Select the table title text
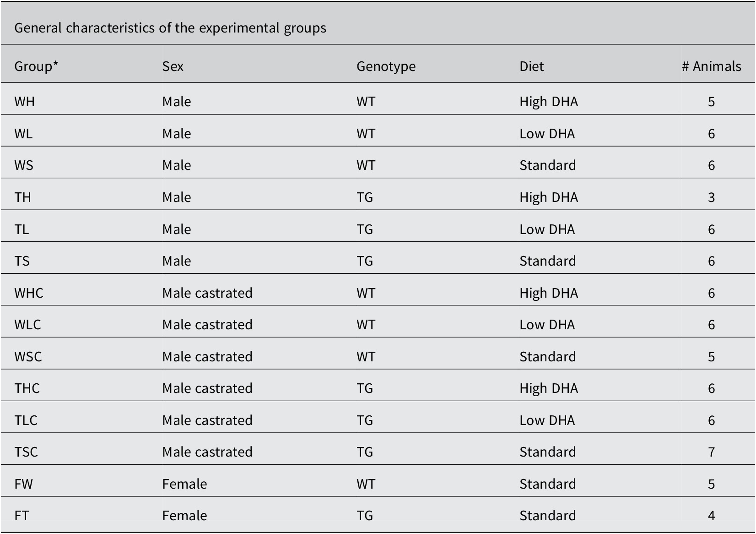 pyautogui.click(x=170, y=28)
